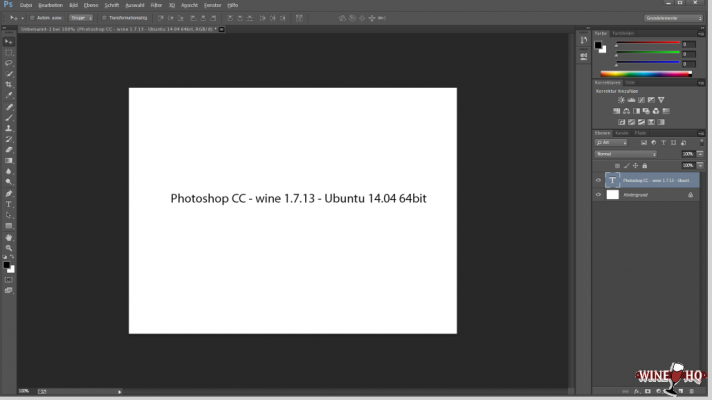The width and height of the screenshot is (712, 400).
Task: Switch to the Pfade tab
Action: (x=640, y=133)
